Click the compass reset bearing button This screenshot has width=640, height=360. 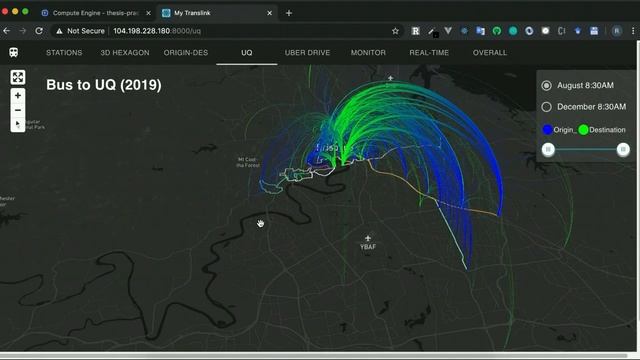(x=18, y=124)
